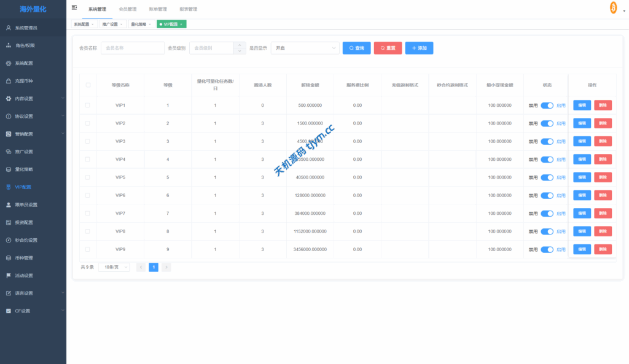The height and width of the screenshot is (364, 629).
Task: Open 角色/权限 from the sidebar
Action: [25, 45]
